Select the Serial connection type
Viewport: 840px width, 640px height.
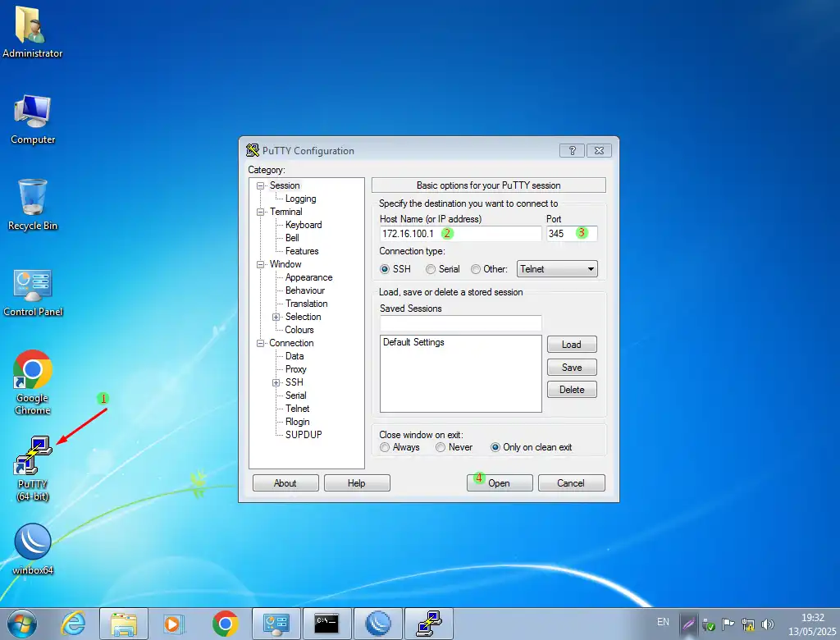(x=431, y=269)
